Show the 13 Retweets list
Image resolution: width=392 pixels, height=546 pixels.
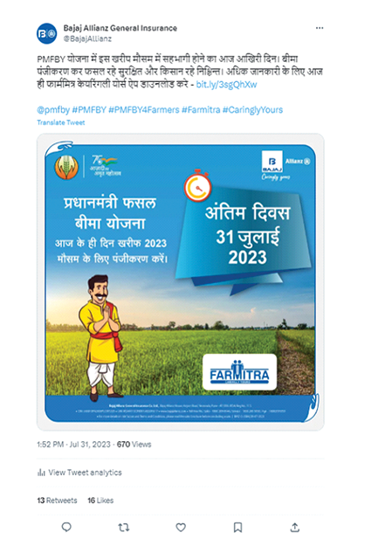click(57, 501)
